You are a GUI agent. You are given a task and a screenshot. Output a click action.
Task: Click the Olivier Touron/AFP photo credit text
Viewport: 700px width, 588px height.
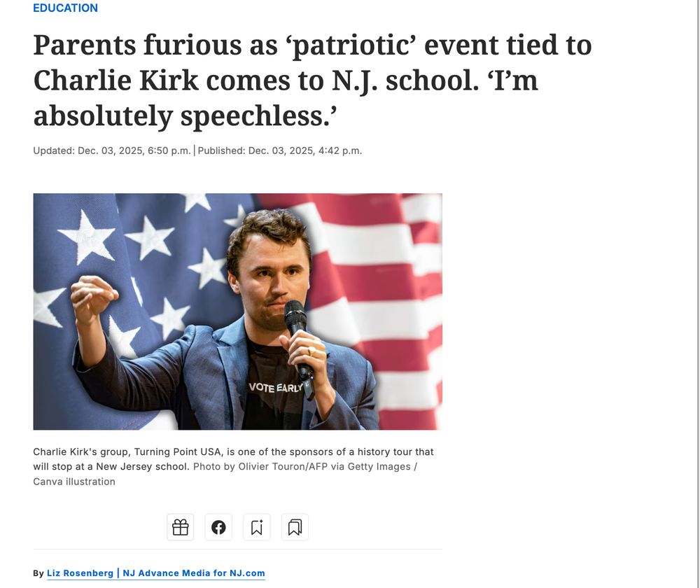tap(304, 466)
